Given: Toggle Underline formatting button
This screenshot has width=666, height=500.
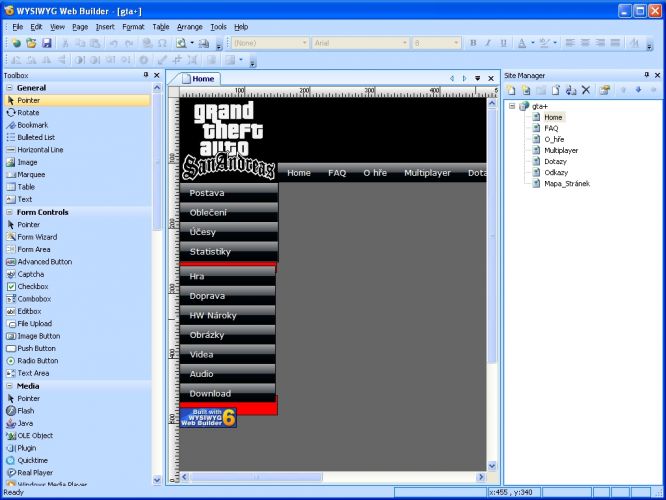Looking at the screenshot, I should pyautogui.click(x=503, y=43).
